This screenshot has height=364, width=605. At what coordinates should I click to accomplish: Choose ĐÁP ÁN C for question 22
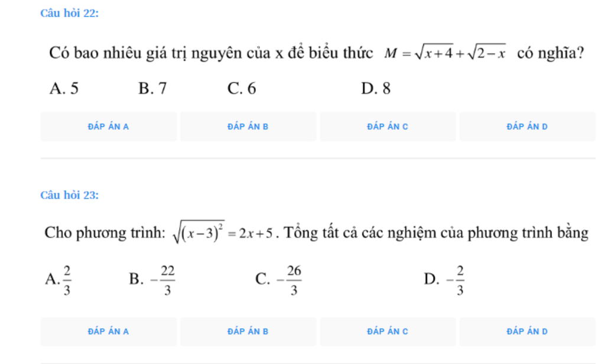(388, 126)
